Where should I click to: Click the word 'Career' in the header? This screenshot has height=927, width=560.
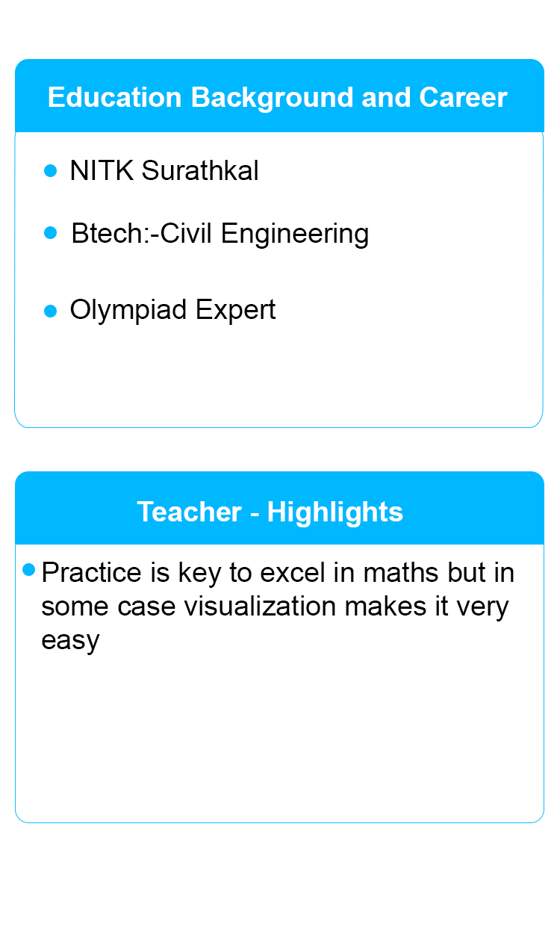[x=464, y=98]
